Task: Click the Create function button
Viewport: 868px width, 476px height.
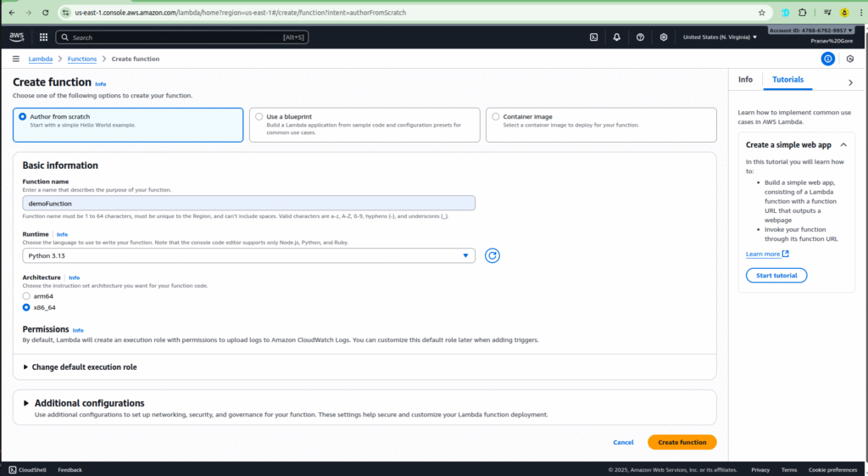Action: pyautogui.click(x=682, y=442)
